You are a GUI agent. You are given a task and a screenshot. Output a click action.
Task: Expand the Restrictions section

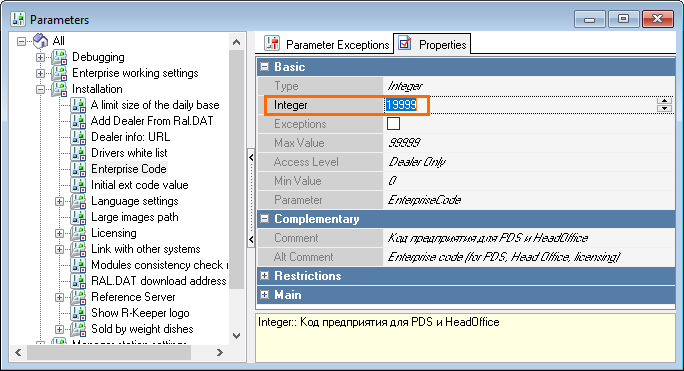[264, 276]
